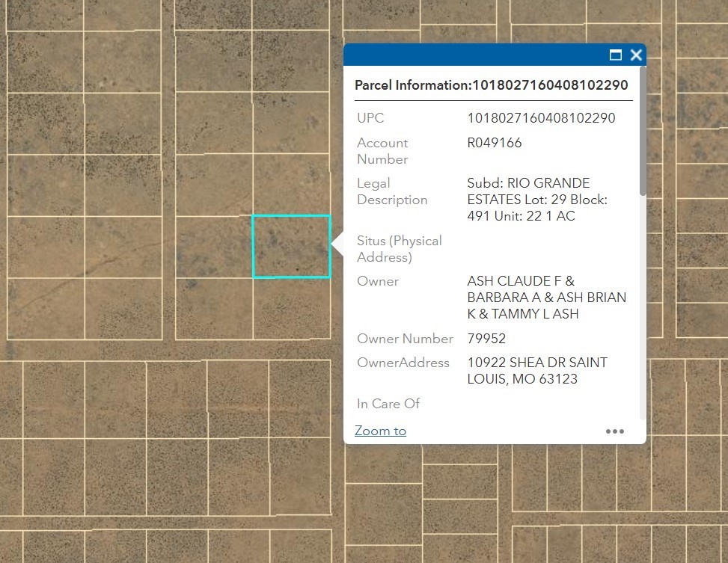Click the Legal Description field label
728x563 pixels.
[x=392, y=191]
